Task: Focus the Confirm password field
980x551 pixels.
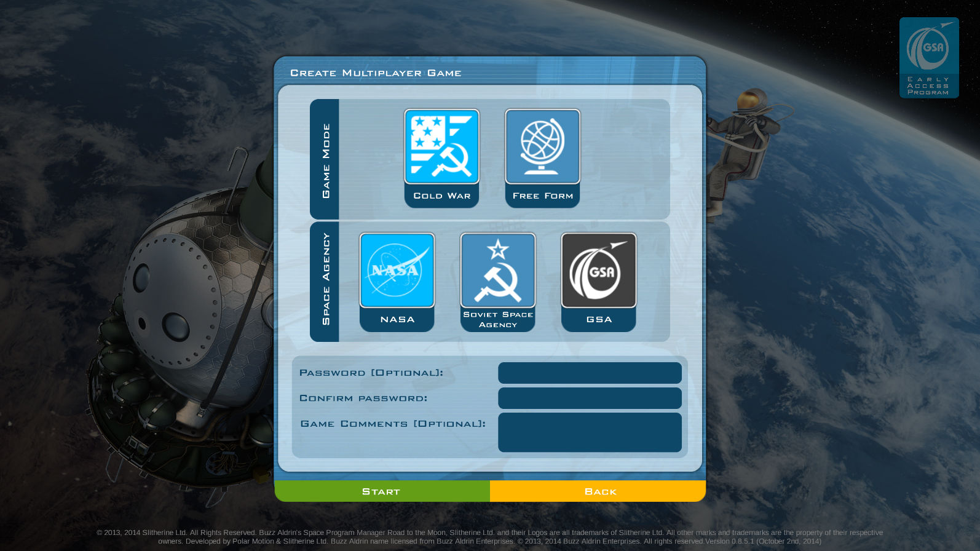Action: click(590, 398)
